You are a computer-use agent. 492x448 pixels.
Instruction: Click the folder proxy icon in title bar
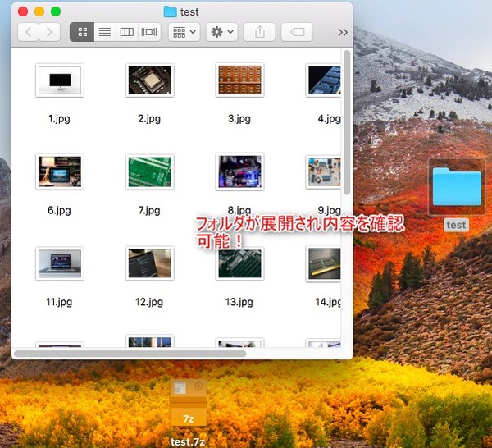(171, 12)
